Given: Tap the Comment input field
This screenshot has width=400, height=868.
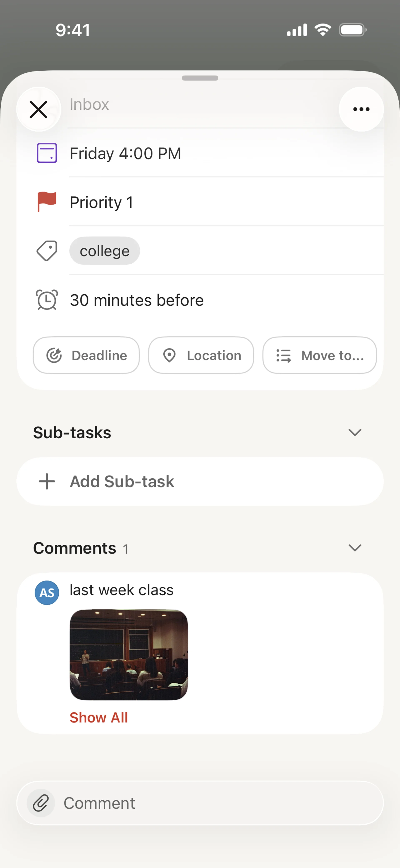Looking at the screenshot, I should point(215,803).
